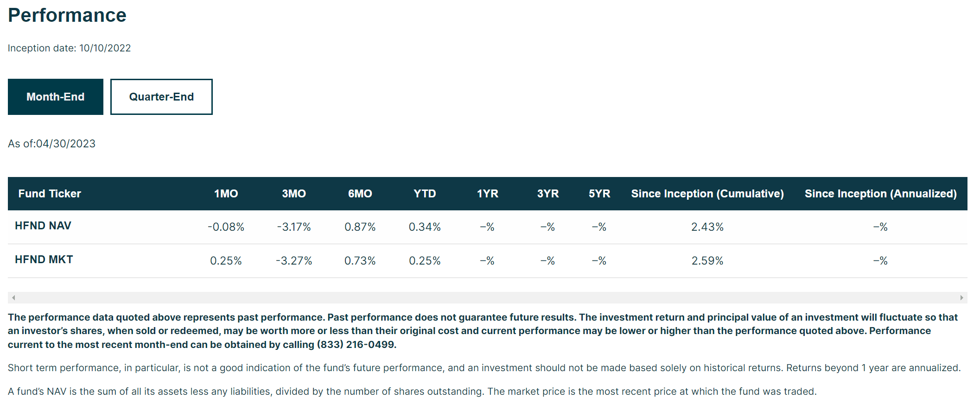Select the HFND NAV row label
Image resolution: width=980 pixels, height=417 pixels.
43,226
